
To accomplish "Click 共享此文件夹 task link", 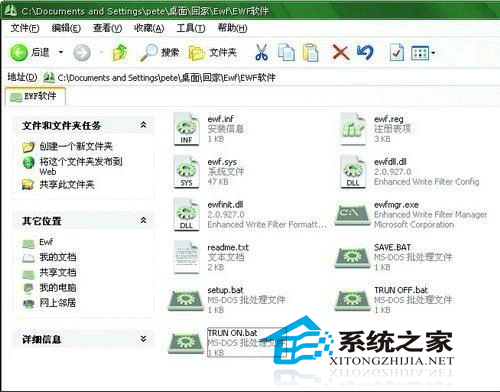I will tap(67, 184).
